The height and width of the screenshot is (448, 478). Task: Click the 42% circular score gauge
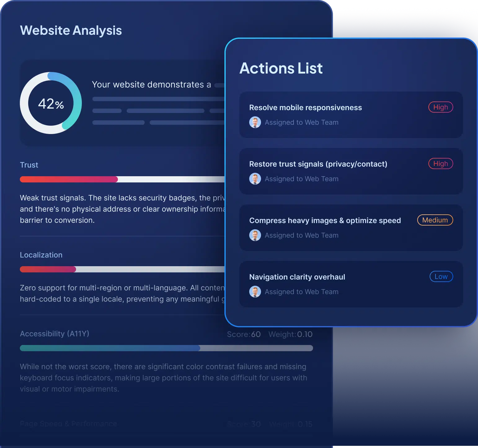(x=51, y=103)
